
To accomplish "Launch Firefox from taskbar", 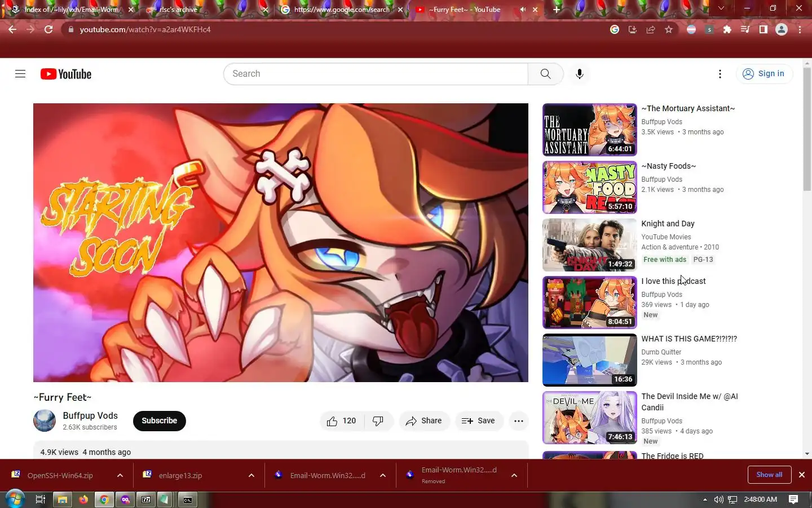I will [x=83, y=500].
